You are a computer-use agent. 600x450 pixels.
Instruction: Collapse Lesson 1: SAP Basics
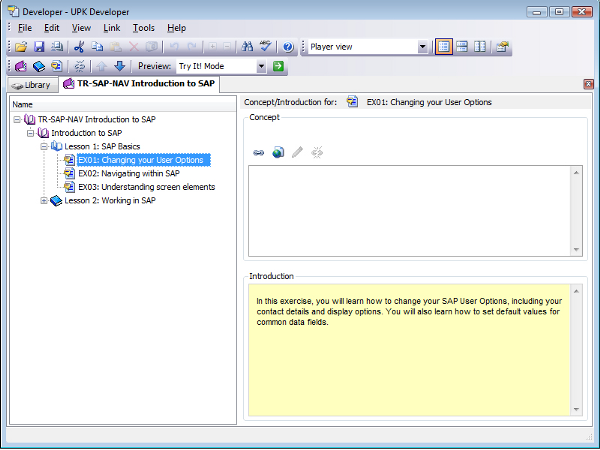pyautogui.click(x=44, y=147)
